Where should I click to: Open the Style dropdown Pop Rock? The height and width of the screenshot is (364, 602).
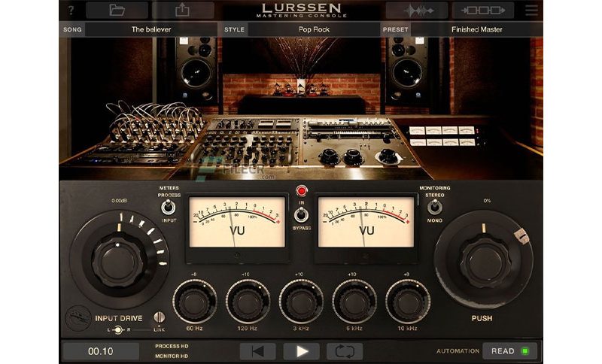314,29
